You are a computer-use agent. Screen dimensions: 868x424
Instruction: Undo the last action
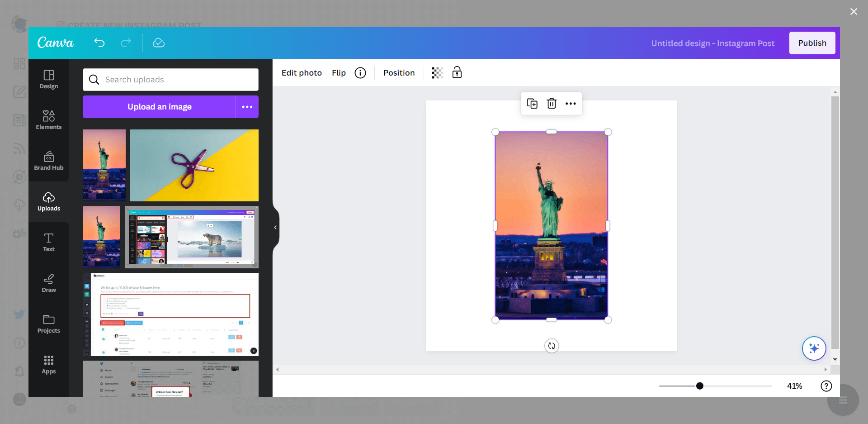coord(99,43)
